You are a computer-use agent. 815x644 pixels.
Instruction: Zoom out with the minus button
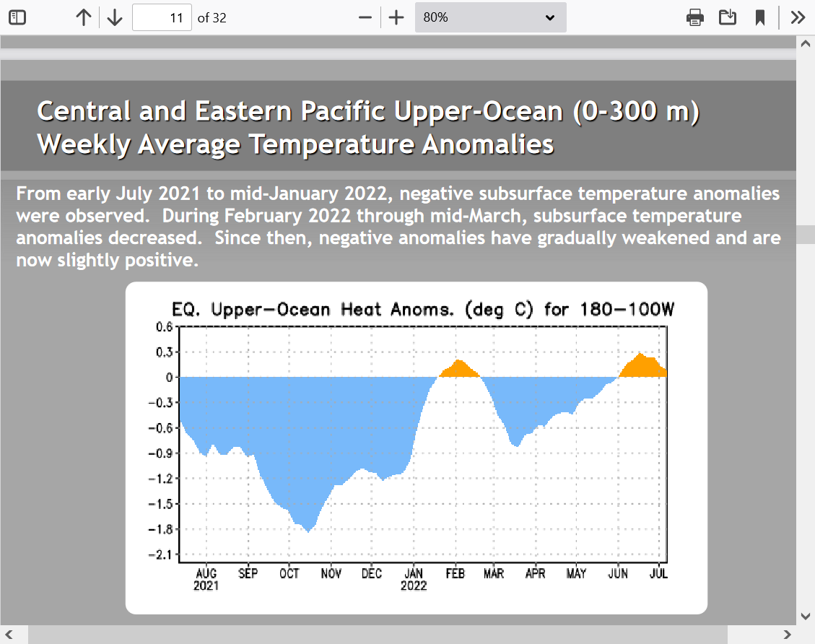click(365, 17)
